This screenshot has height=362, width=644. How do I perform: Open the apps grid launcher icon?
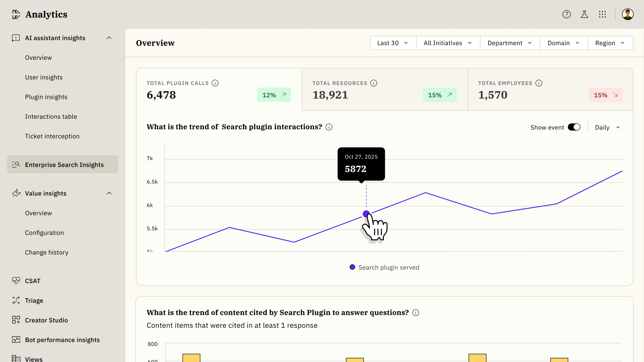[602, 14]
